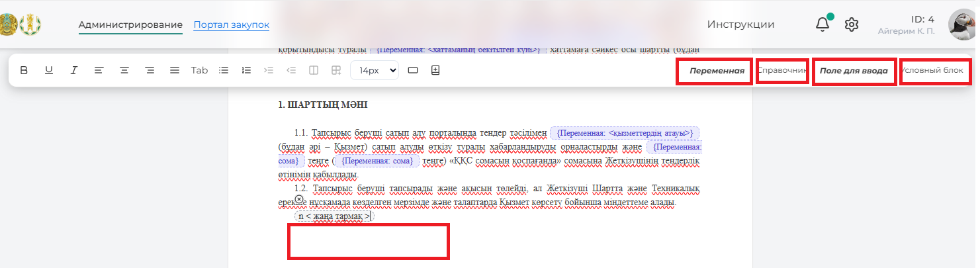980x268 pixels.
Task: Click the Tab indent button
Action: (x=199, y=70)
